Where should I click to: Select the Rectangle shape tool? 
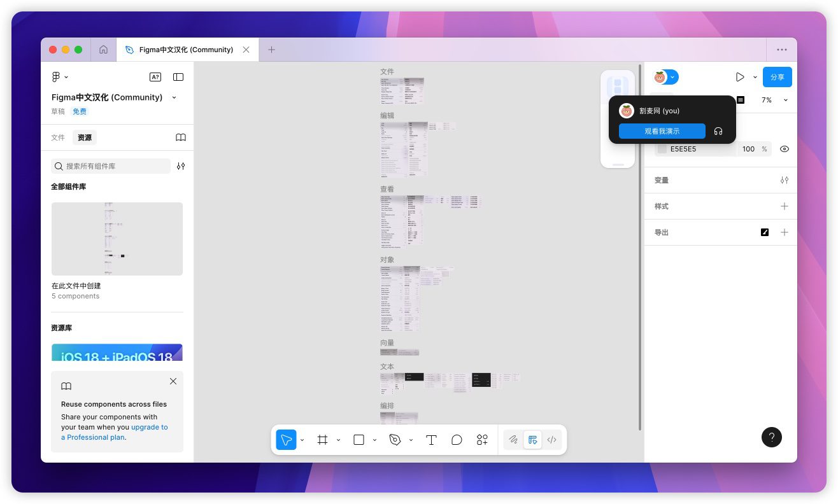(x=359, y=440)
